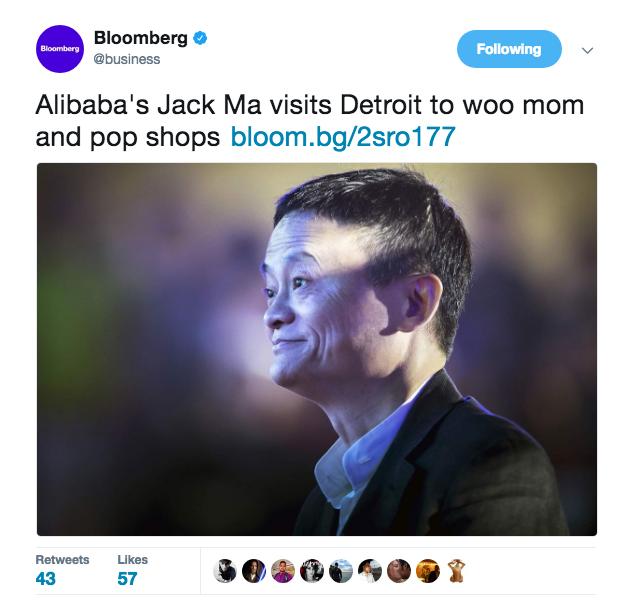
Task: Click the blue verified badge
Action: tap(200, 38)
